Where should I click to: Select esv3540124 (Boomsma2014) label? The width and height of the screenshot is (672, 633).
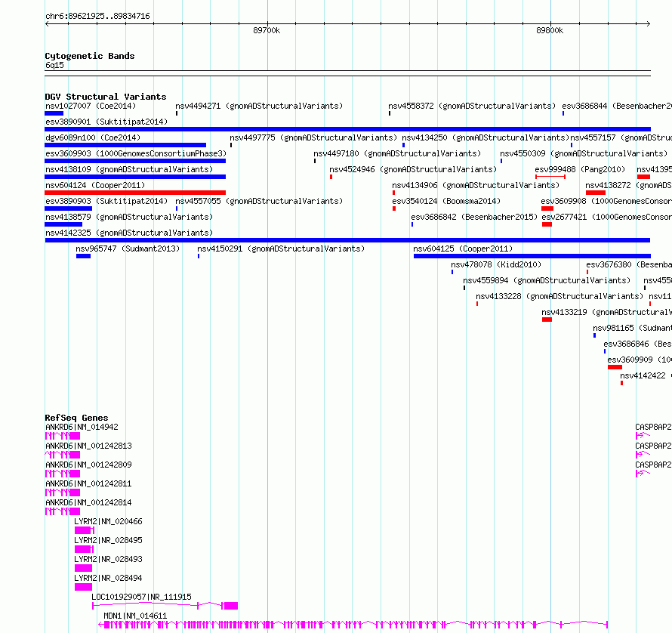click(446, 201)
